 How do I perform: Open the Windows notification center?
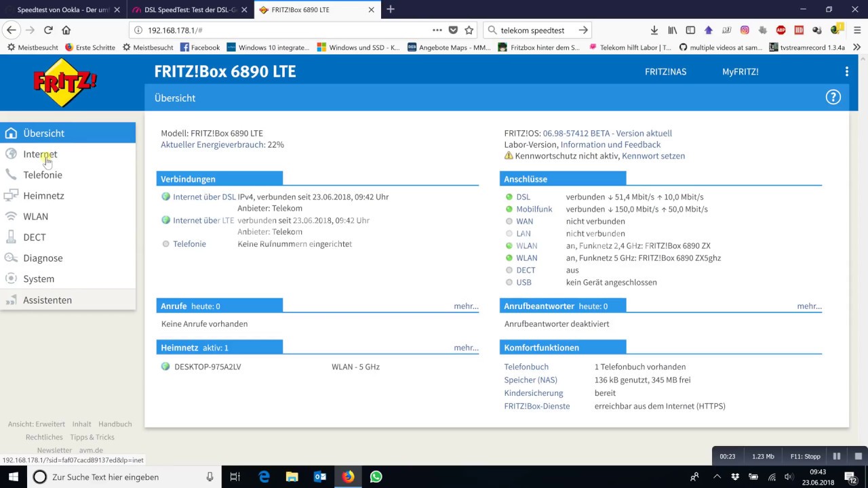854,477
